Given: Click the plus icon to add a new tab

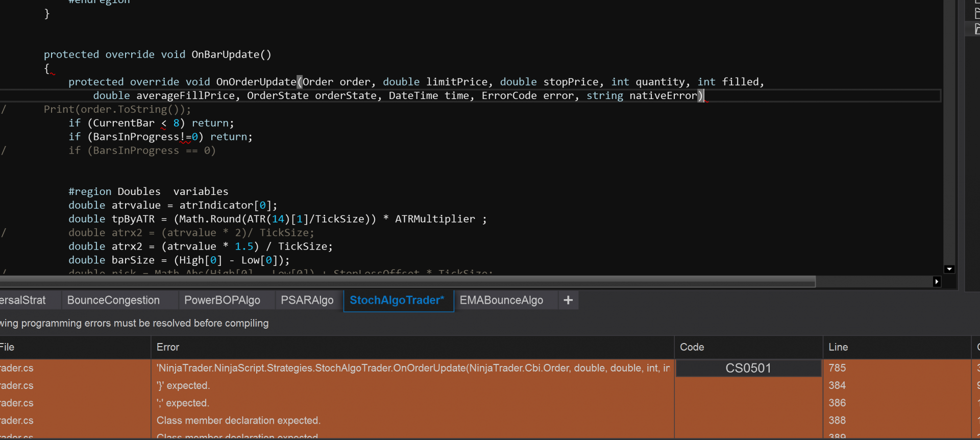Looking at the screenshot, I should tap(568, 300).
